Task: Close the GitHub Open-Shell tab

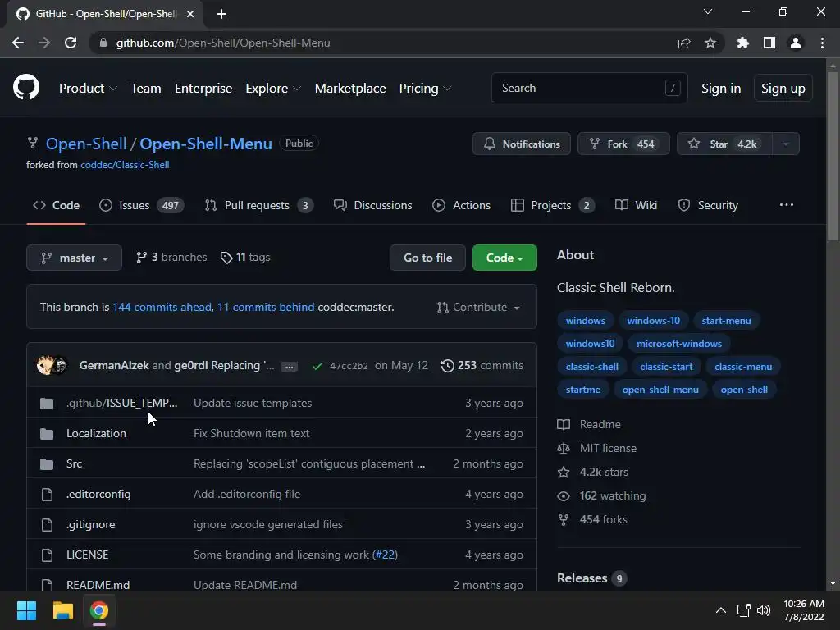Action: pos(190,14)
